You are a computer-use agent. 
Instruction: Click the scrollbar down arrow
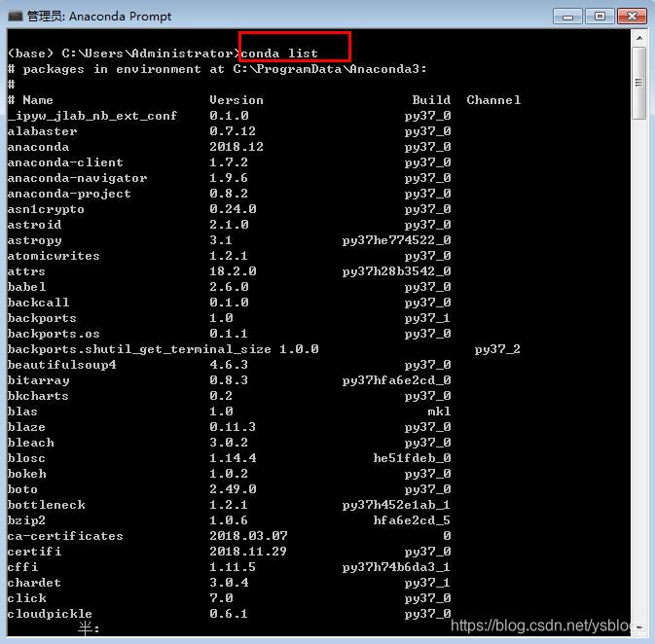tap(639, 626)
